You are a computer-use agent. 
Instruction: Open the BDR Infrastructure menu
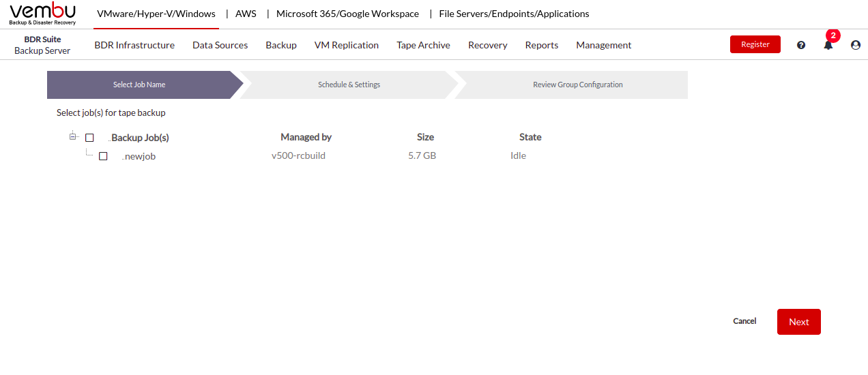(134, 45)
